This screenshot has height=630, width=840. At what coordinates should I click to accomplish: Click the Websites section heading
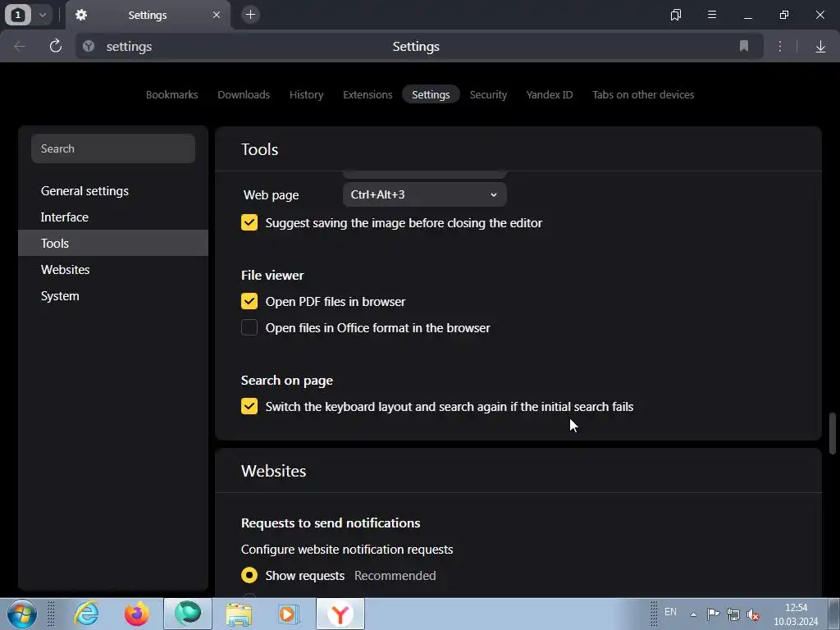point(274,471)
